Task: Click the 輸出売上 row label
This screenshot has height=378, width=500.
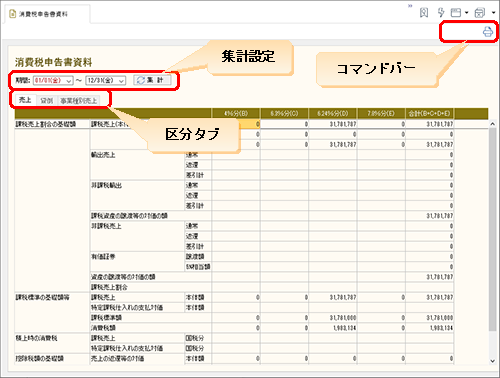Action: [x=103, y=155]
